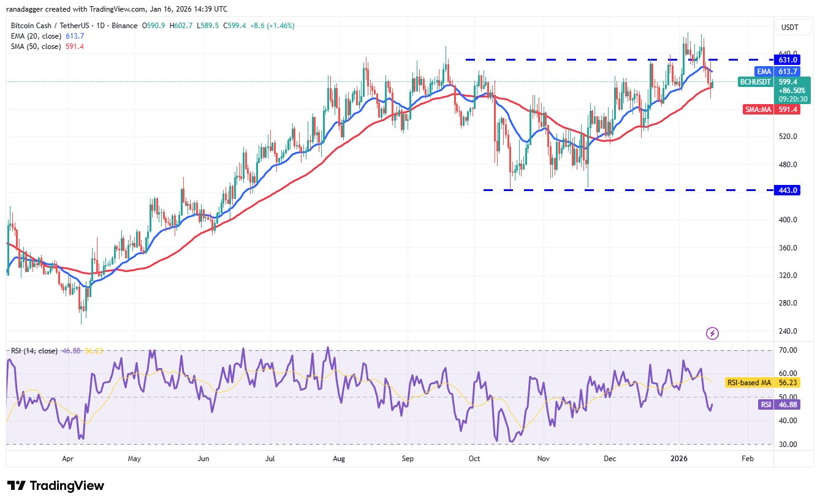The width and height of the screenshot is (820, 504).
Task: Click the 631.0 resistance level label
Action: (x=788, y=60)
